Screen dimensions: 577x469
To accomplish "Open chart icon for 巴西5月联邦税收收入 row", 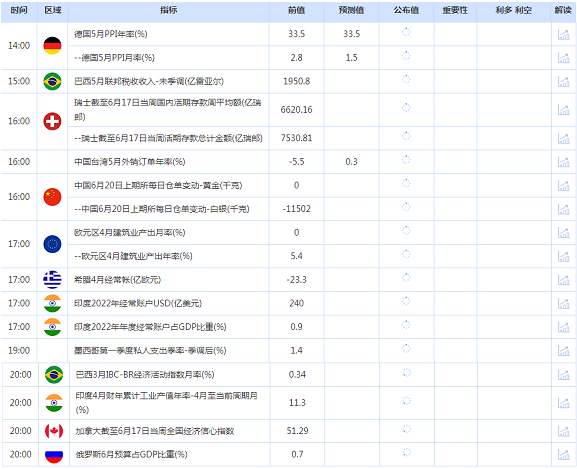I will (x=563, y=81).
